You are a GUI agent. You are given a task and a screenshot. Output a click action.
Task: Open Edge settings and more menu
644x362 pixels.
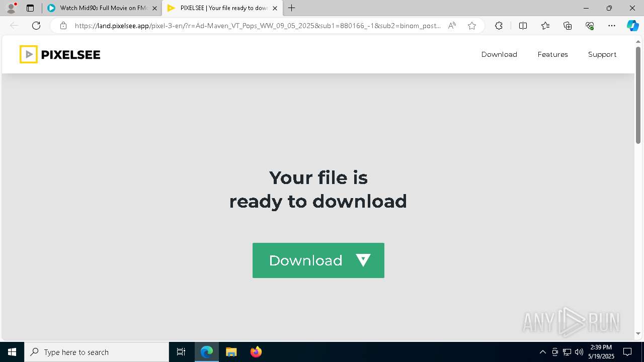point(612,26)
